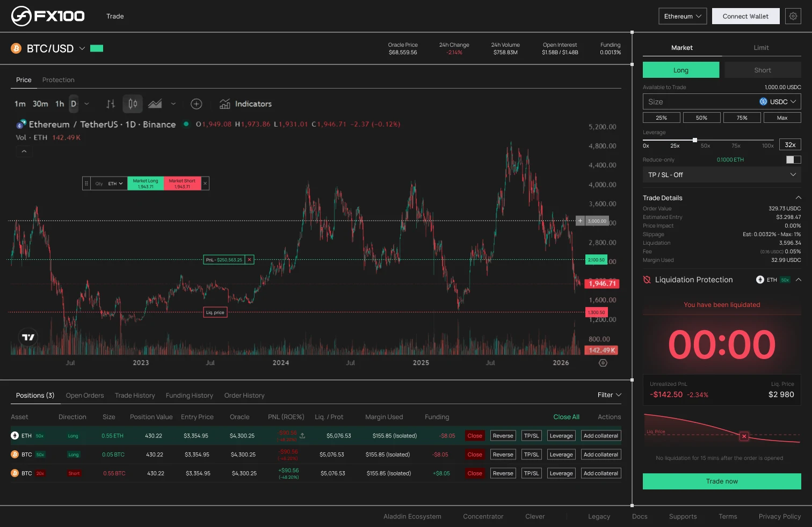This screenshot has width=812, height=527.
Task: Switch chart interval to 1h
Action: pyautogui.click(x=60, y=104)
